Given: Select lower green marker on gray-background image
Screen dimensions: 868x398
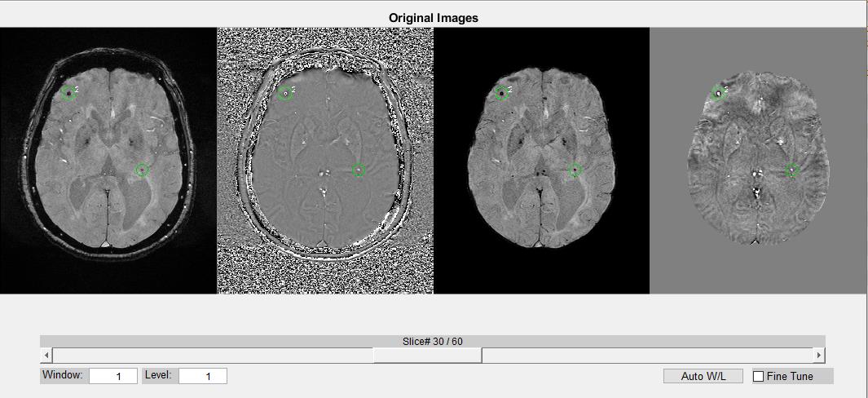Looking at the screenshot, I should pos(792,170).
